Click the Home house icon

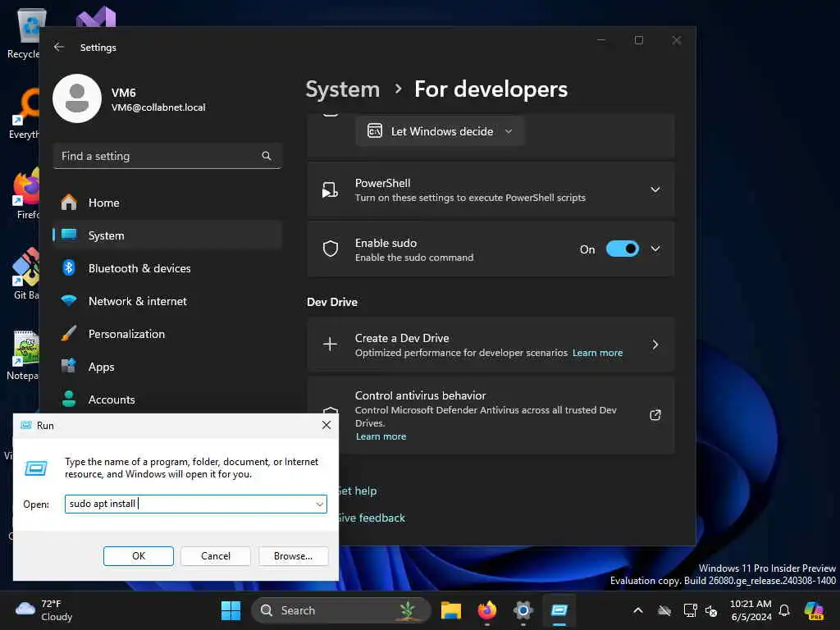tap(69, 202)
